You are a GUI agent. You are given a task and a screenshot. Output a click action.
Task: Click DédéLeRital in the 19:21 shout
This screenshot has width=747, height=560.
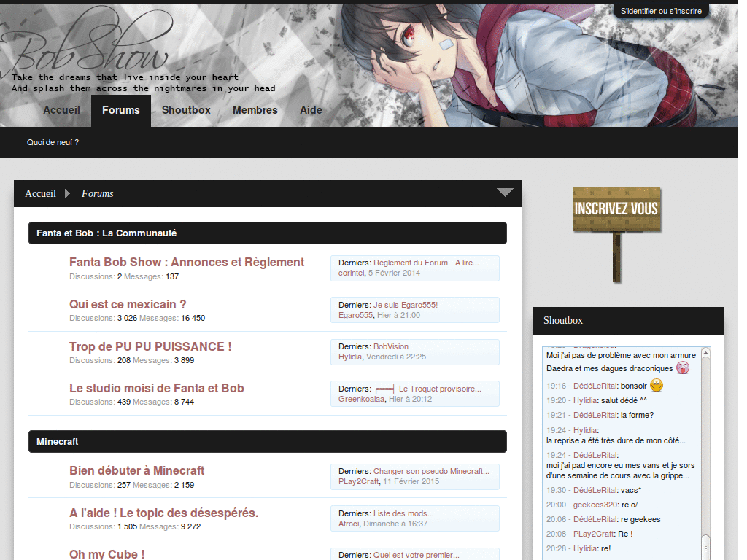[595, 415]
